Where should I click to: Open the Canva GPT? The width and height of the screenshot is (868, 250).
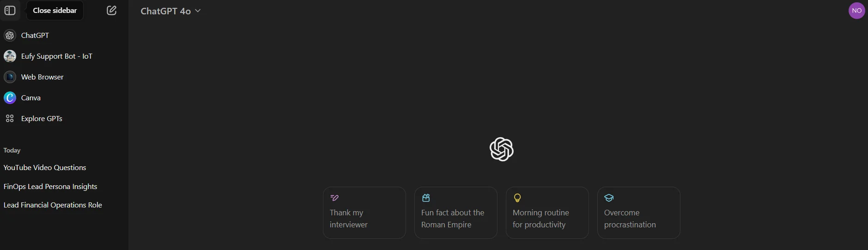tap(64, 98)
